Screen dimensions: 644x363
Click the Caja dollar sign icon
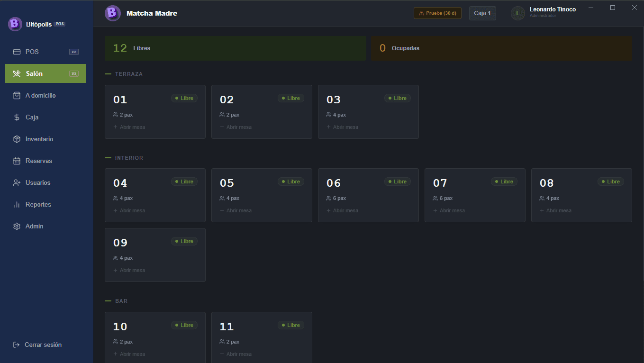tap(17, 117)
